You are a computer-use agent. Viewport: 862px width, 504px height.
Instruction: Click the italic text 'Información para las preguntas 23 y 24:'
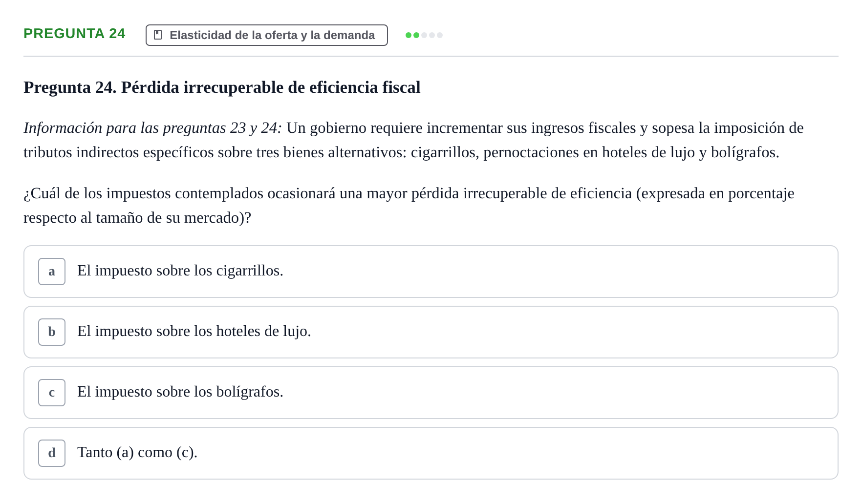[x=152, y=128]
